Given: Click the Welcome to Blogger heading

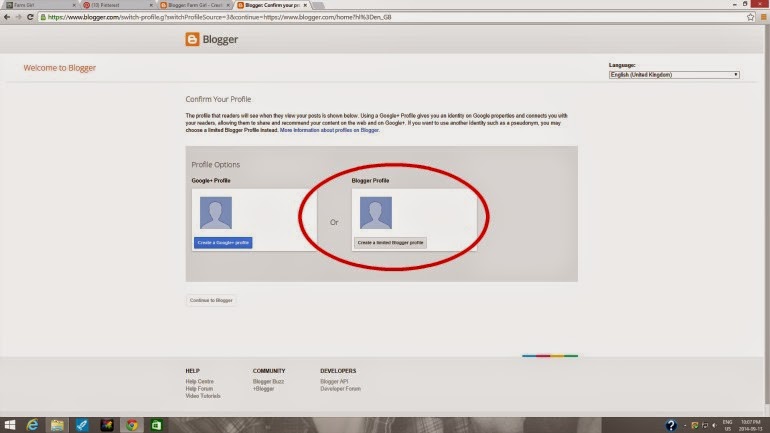Looking at the screenshot, I should tap(59, 68).
